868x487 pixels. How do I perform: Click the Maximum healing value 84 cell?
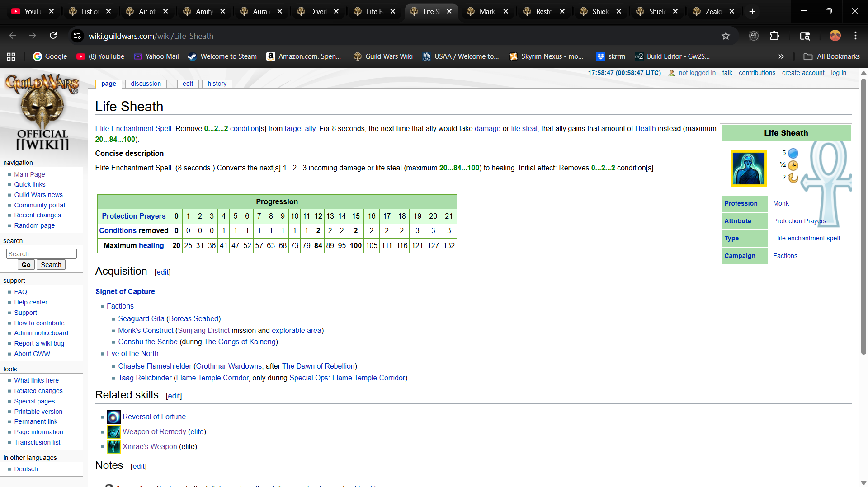318,245
